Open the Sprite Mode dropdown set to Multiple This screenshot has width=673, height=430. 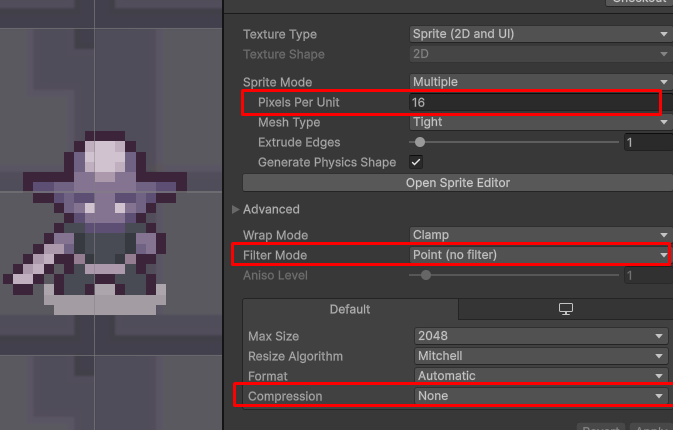(x=540, y=82)
